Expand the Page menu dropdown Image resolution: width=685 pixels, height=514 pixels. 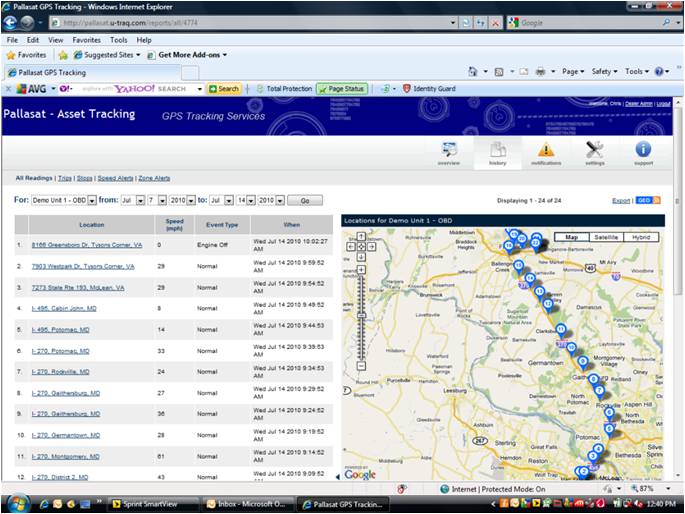pyautogui.click(x=573, y=71)
